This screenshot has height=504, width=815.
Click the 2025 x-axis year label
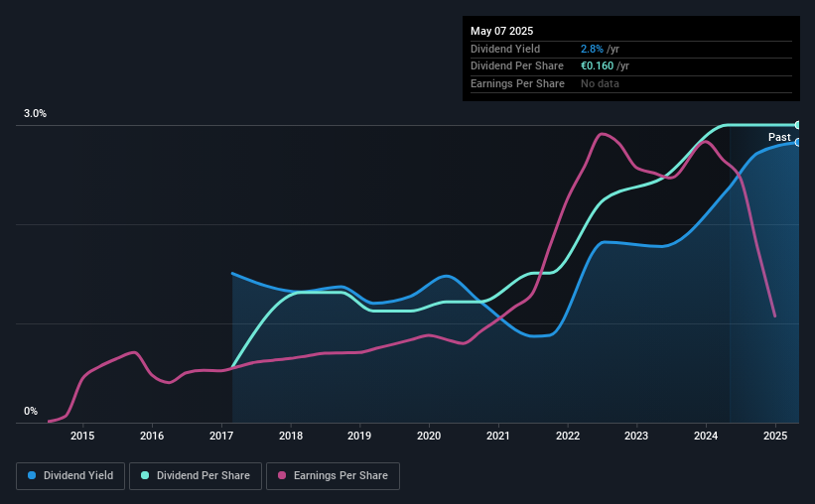pos(775,436)
